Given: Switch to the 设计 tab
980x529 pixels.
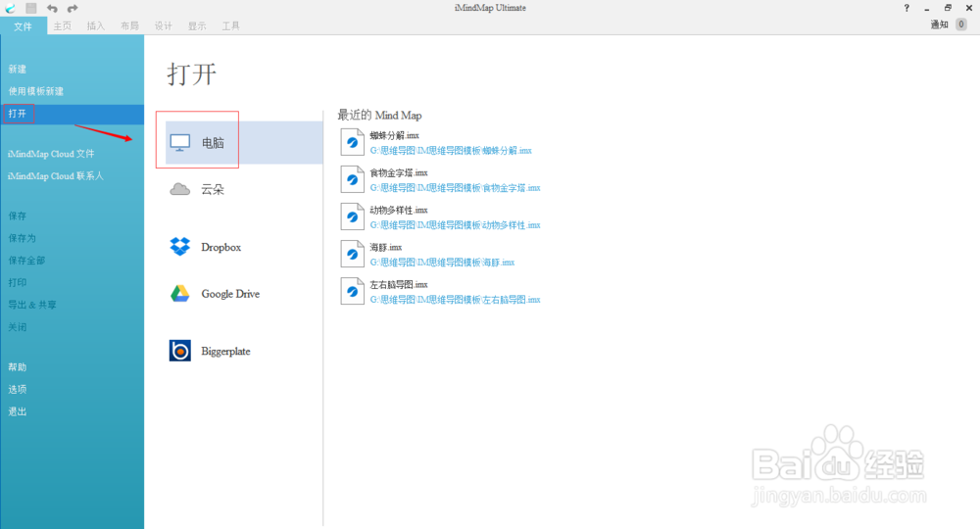Looking at the screenshot, I should click(163, 26).
